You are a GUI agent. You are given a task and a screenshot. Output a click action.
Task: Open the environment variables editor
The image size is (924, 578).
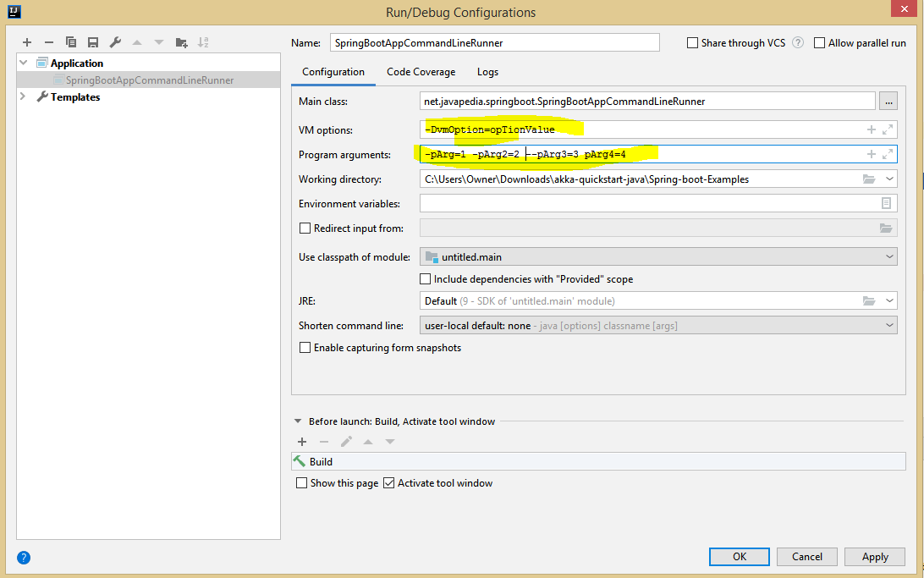(885, 203)
